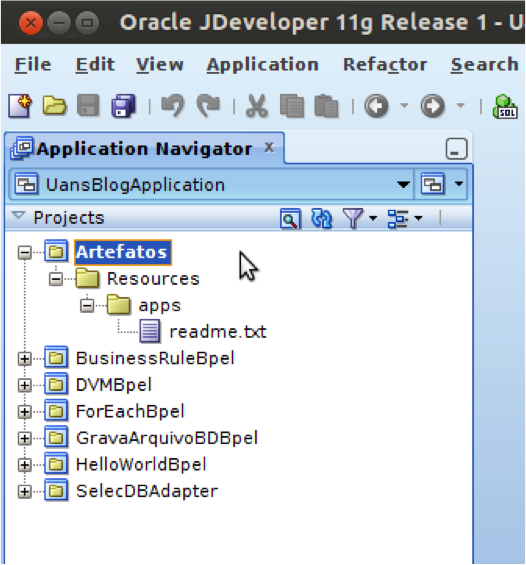Expand the DVMBpel project
Viewport: 526px width, 565px height.
point(24,386)
